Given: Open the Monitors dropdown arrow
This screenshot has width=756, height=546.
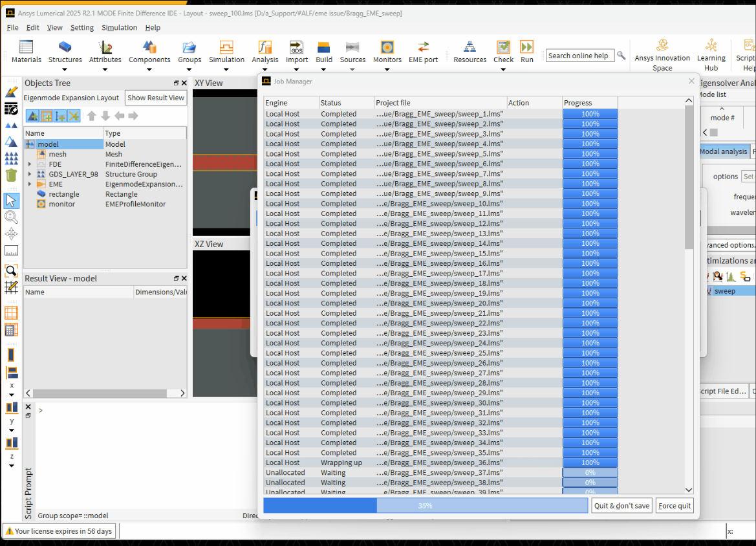Looking at the screenshot, I should (x=387, y=69).
